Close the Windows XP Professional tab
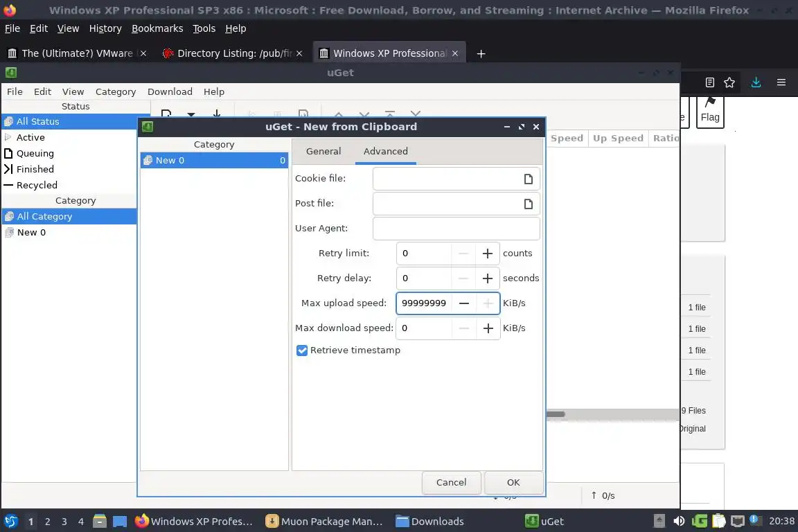 455,53
